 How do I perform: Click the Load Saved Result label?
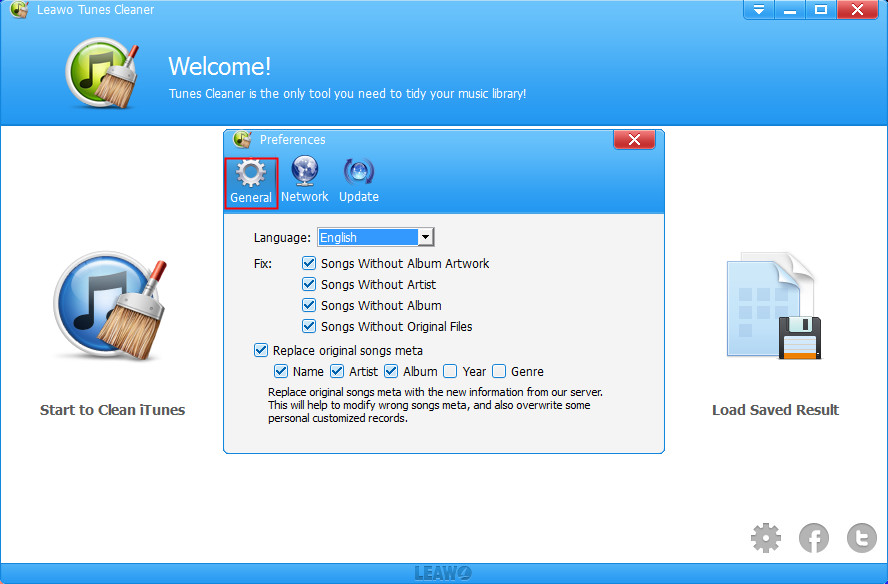(x=775, y=410)
